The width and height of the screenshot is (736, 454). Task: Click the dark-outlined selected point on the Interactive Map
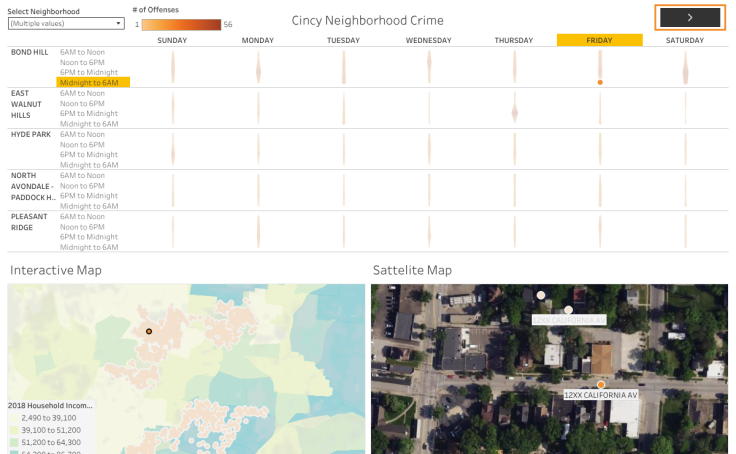[x=148, y=331]
